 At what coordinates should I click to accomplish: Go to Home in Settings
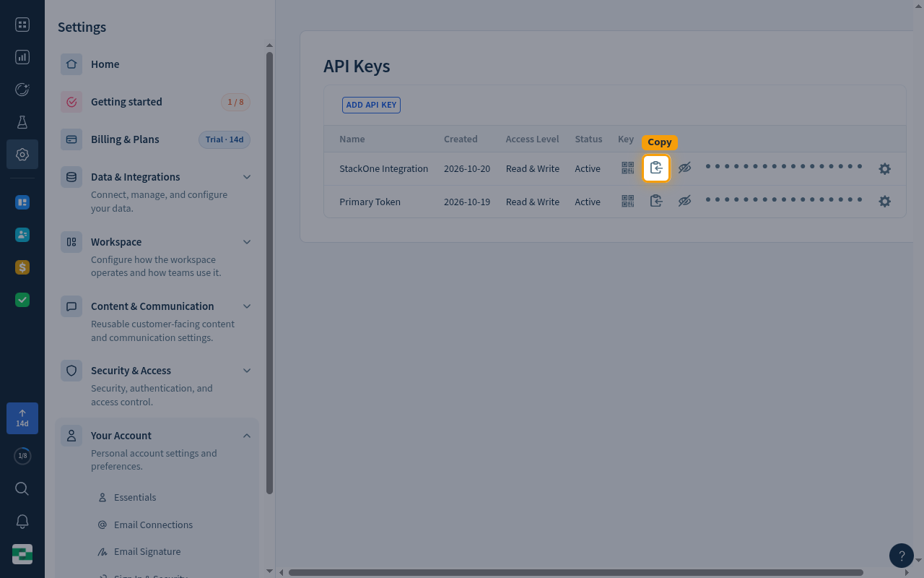(x=157, y=64)
